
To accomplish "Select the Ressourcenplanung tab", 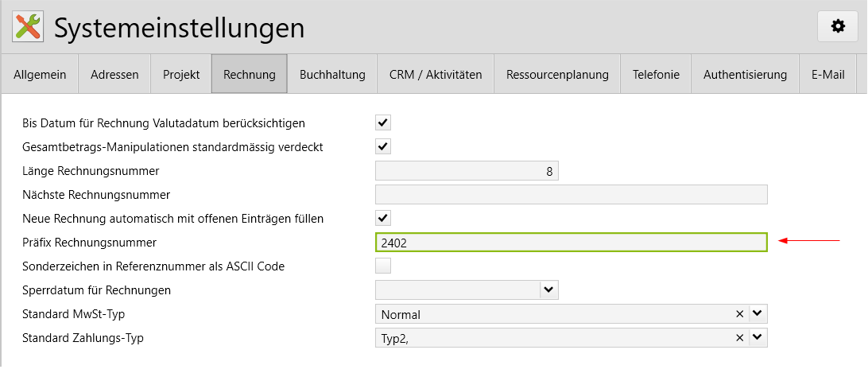I will [557, 75].
